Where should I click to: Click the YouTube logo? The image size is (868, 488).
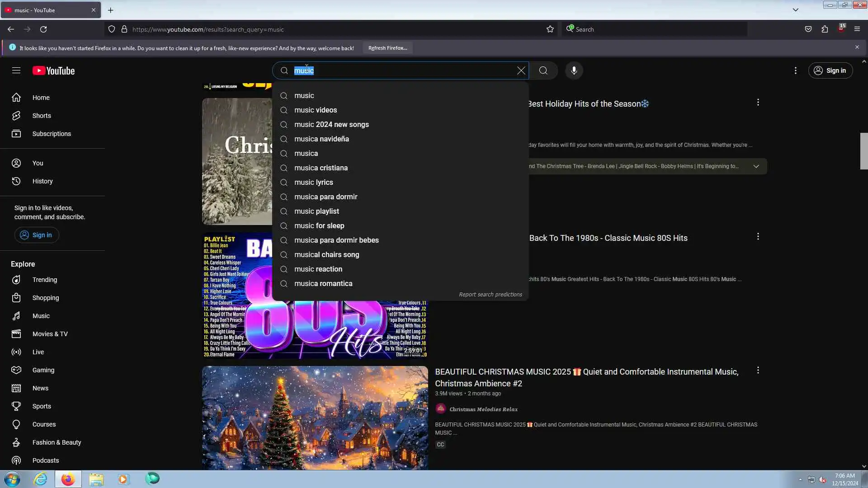[x=53, y=71]
